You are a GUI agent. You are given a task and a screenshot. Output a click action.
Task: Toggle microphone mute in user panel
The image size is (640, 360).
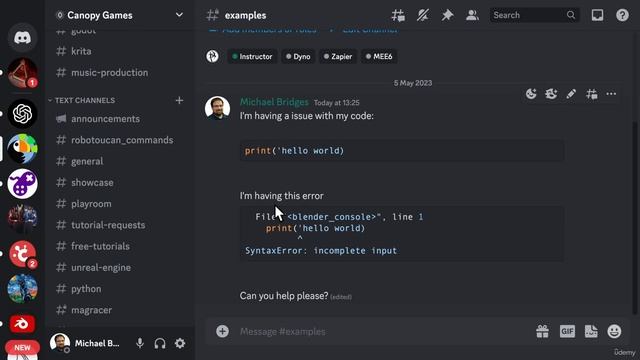140,343
